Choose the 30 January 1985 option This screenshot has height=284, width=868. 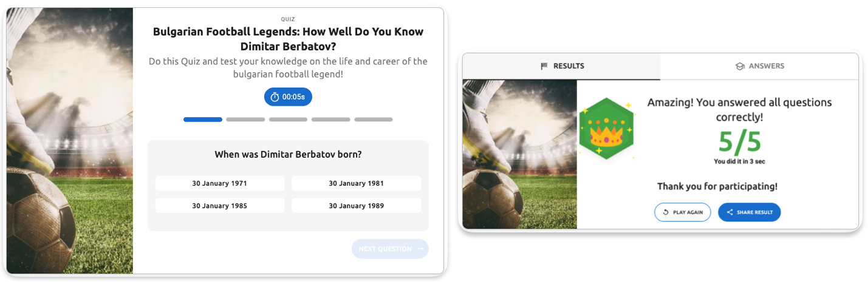[x=220, y=206]
